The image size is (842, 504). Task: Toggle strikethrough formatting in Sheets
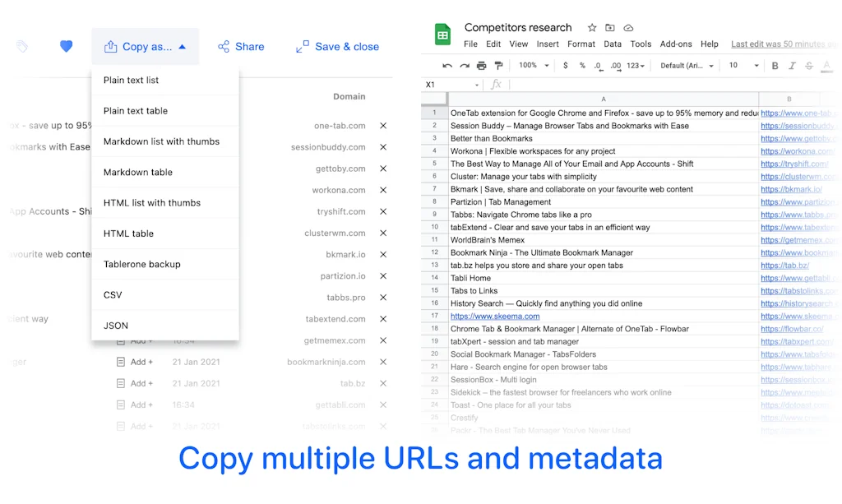809,66
